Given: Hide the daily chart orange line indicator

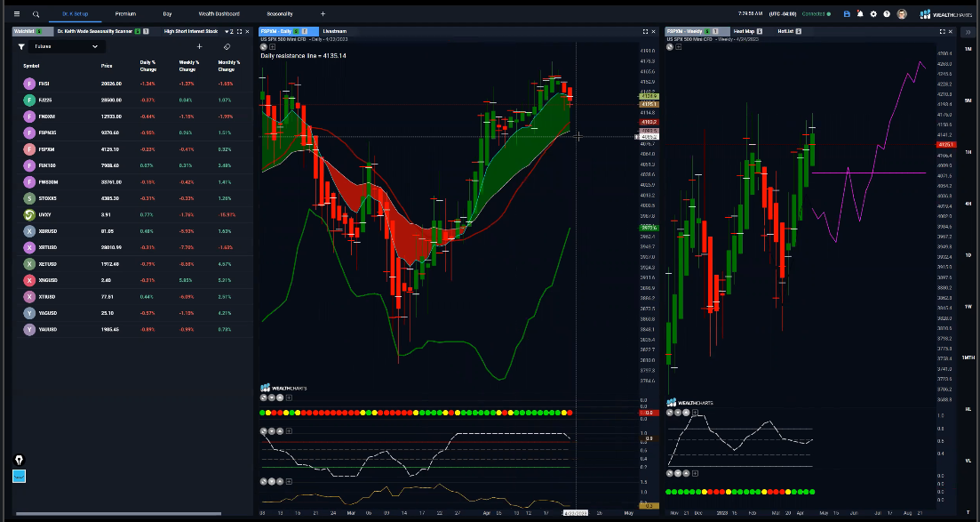Looking at the screenshot, I should pos(264,481).
